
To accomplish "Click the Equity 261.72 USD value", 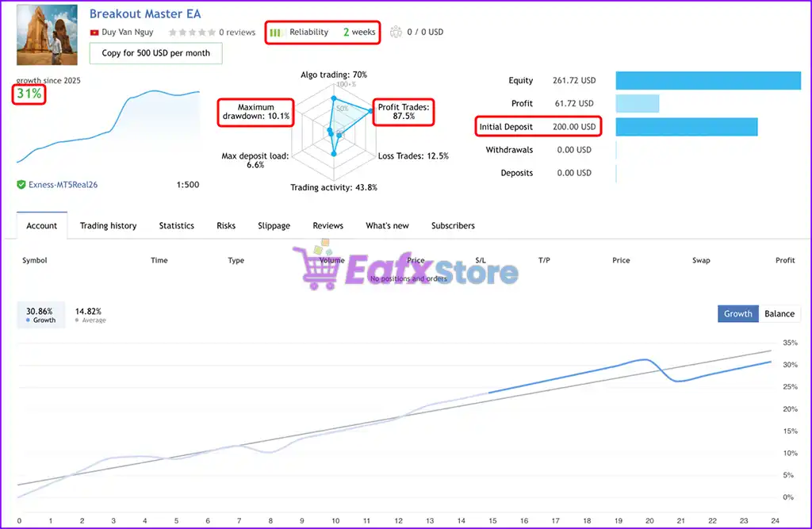I will point(574,80).
